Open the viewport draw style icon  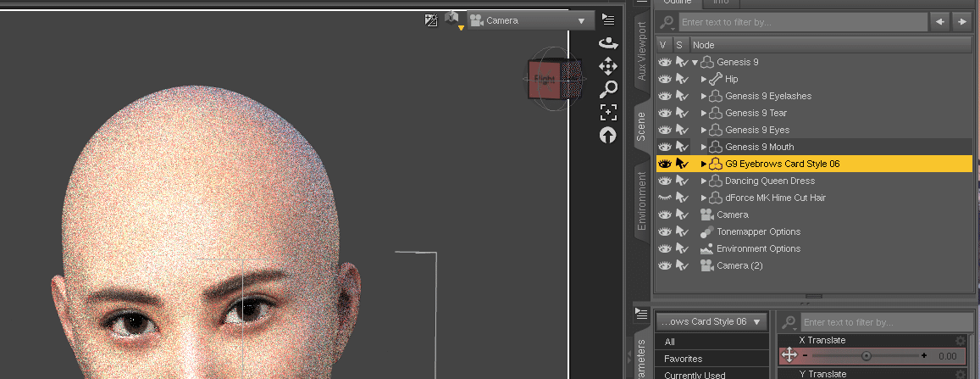click(431, 20)
